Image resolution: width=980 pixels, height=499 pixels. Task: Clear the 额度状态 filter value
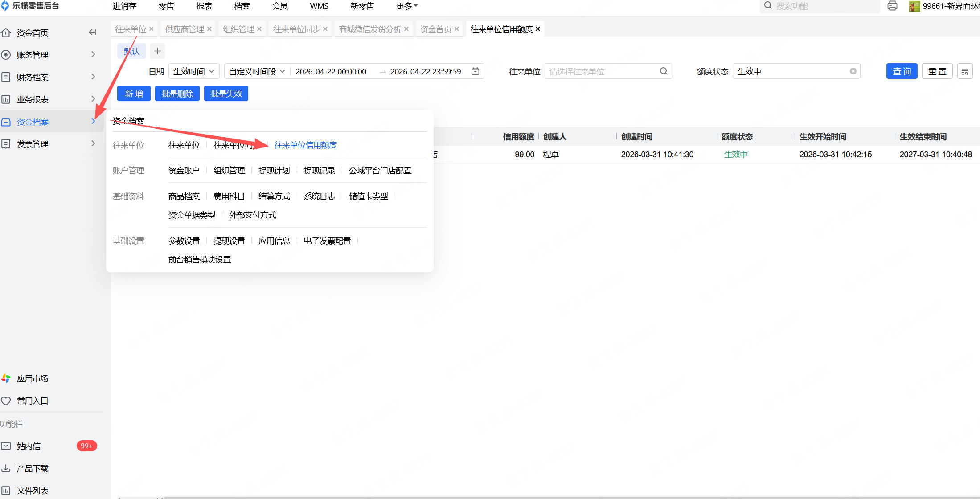coord(853,71)
